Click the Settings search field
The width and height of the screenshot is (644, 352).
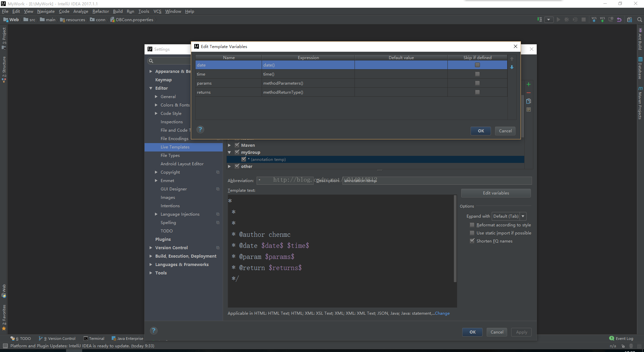(169, 61)
